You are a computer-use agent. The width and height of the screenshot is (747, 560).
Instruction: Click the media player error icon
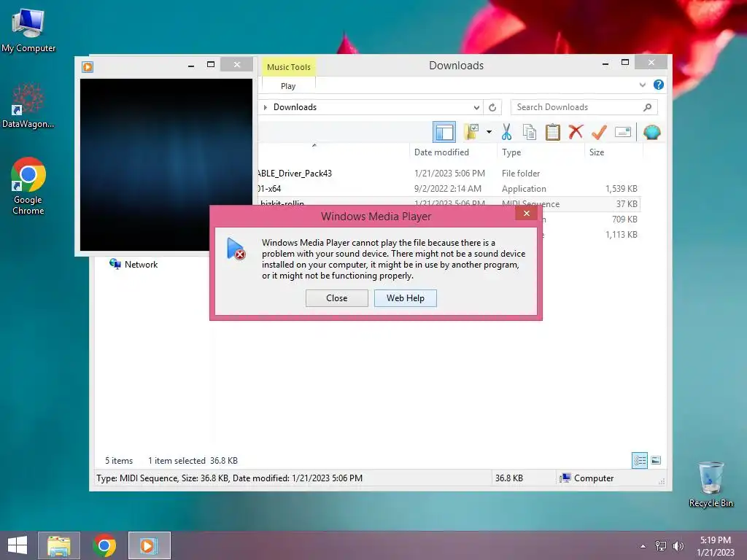click(236, 249)
